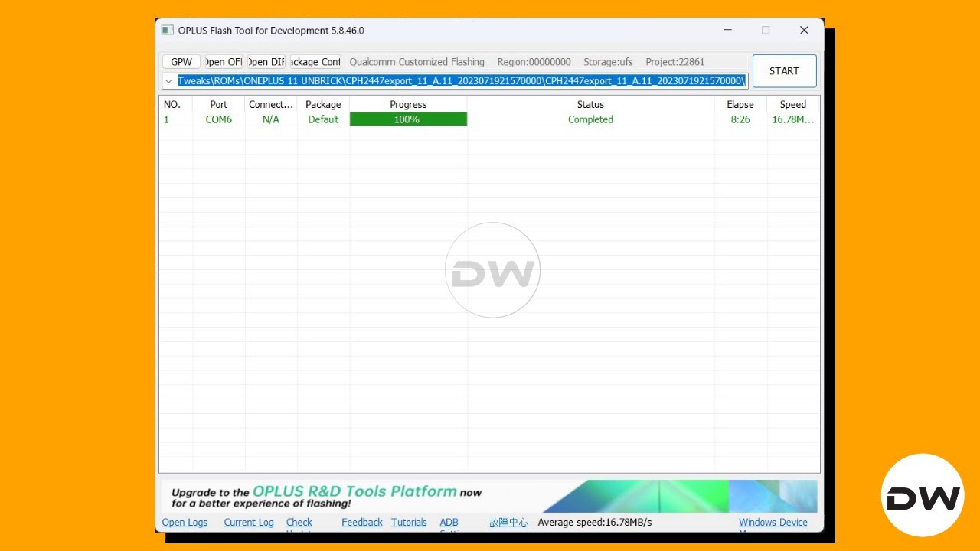Image resolution: width=980 pixels, height=551 pixels.
Task: Click the N/A connection cell
Action: (x=271, y=119)
